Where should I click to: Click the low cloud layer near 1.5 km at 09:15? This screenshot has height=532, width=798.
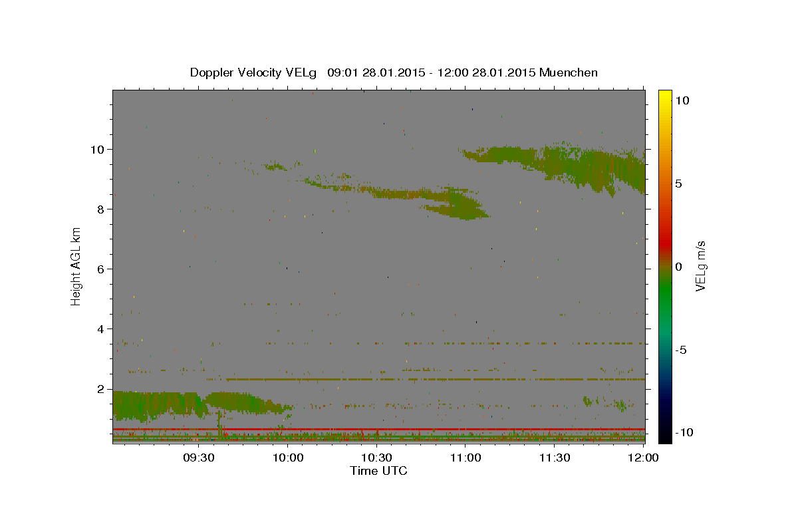[156, 405]
